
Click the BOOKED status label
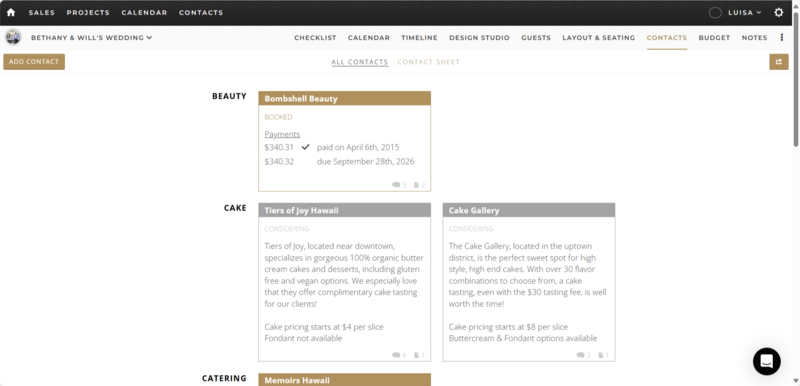coord(279,117)
